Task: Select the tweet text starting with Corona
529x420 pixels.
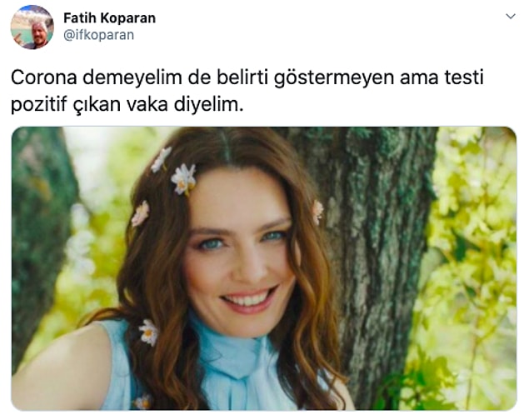Action: [x=247, y=91]
